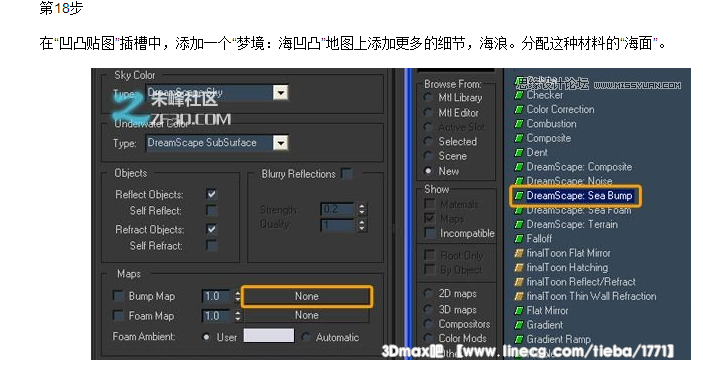
Task: Adjust Blurry Reflections Quality spinner
Action: (x=362, y=225)
